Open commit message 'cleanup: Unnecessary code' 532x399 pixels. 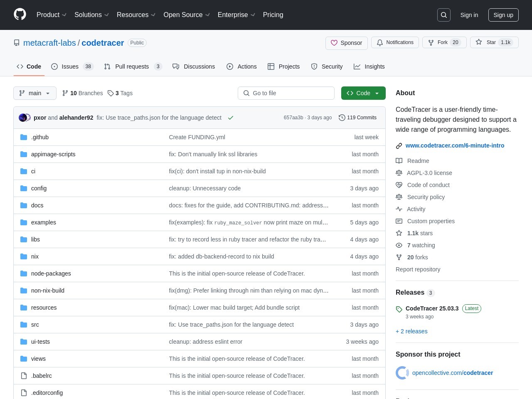[x=205, y=188]
